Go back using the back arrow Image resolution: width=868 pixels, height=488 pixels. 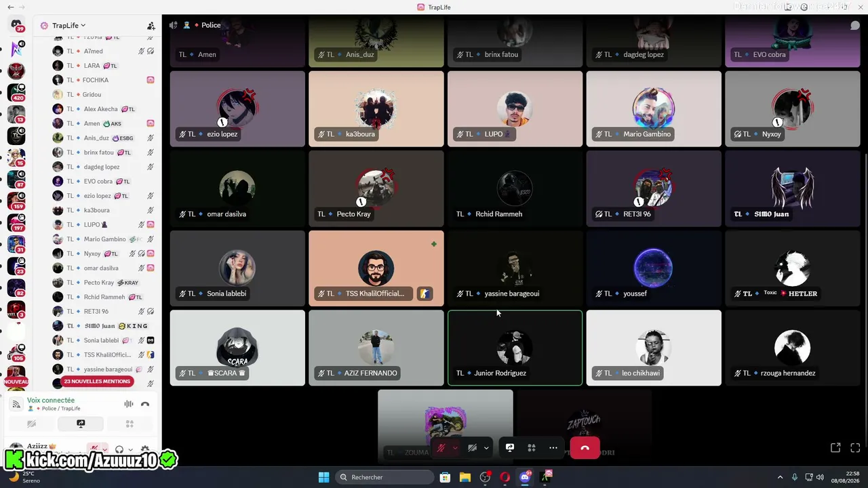[x=11, y=7]
